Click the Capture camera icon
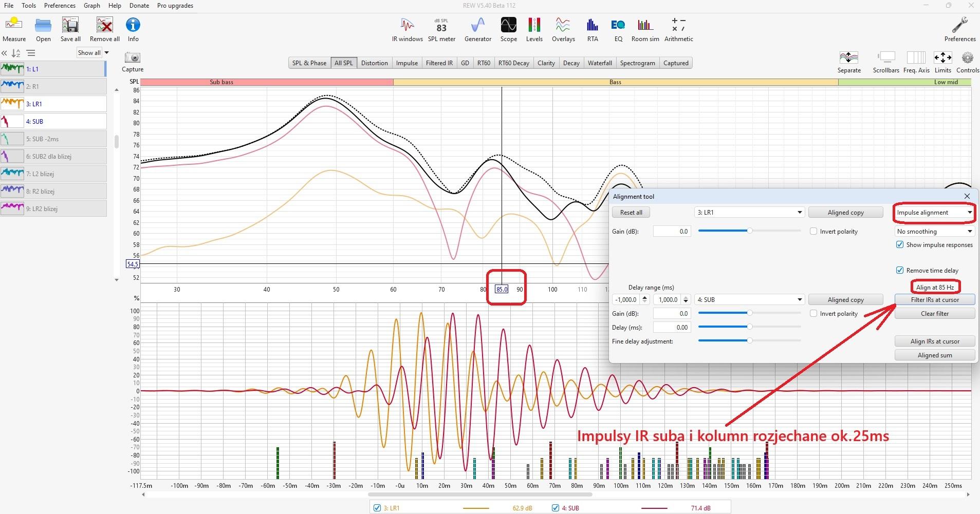The height and width of the screenshot is (514, 980). (x=133, y=58)
